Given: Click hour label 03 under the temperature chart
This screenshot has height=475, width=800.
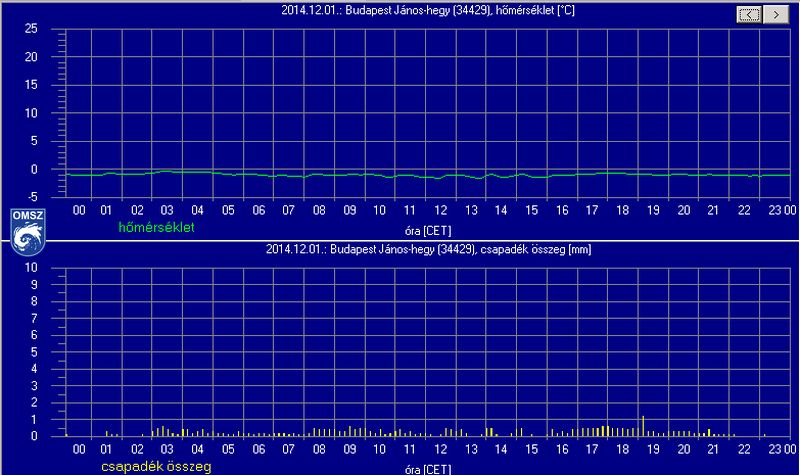Looking at the screenshot, I should [x=167, y=210].
